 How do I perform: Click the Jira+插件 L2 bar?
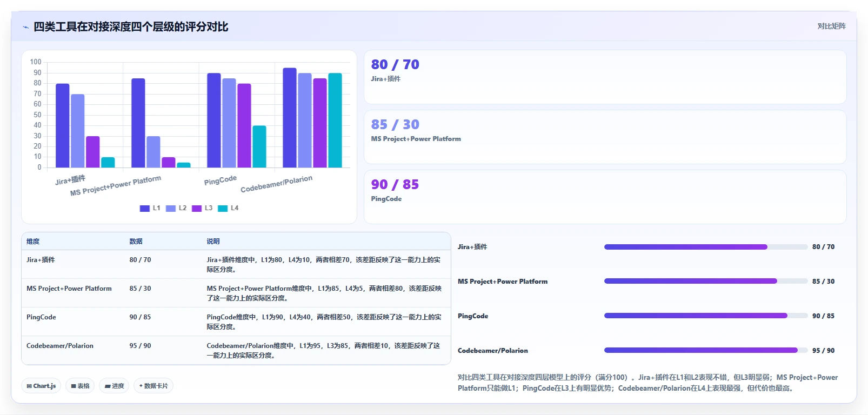78,131
